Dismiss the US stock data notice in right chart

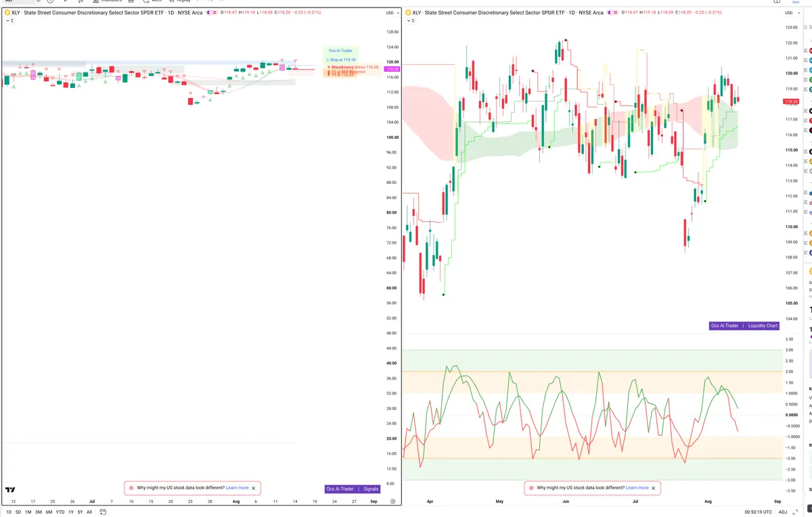653,488
